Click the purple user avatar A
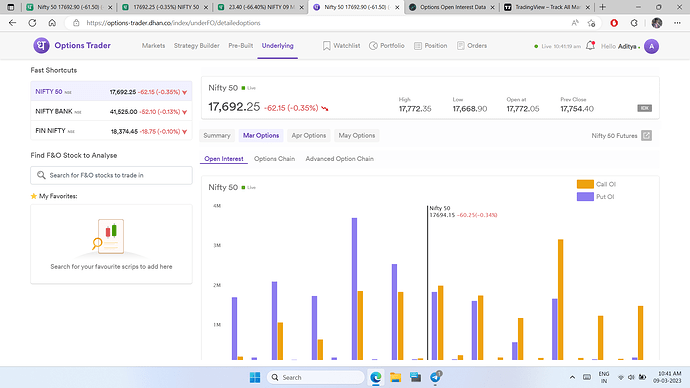The width and height of the screenshot is (690, 388). click(651, 46)
